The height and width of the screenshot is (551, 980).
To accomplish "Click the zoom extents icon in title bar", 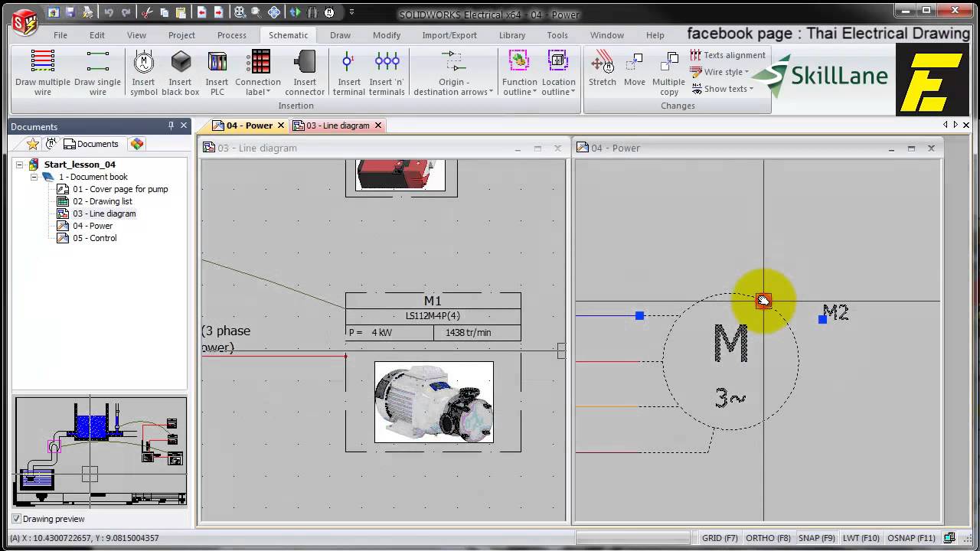I will point(240,12).
